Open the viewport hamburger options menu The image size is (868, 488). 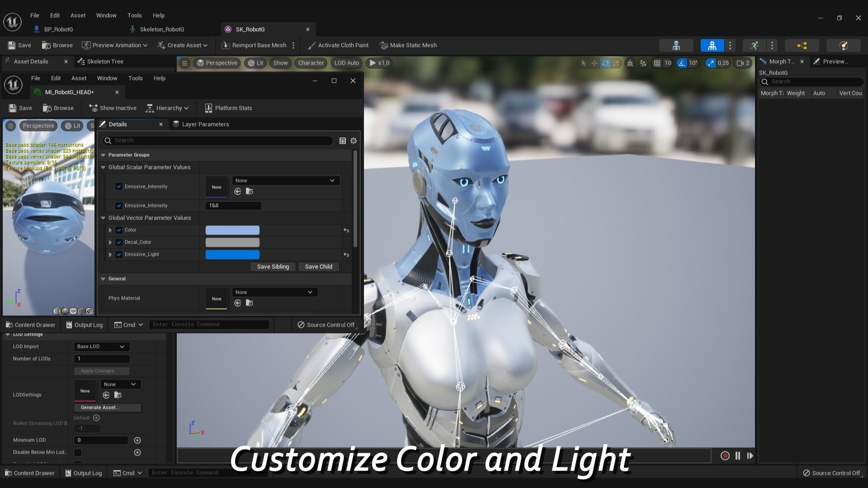coord(184,63)
